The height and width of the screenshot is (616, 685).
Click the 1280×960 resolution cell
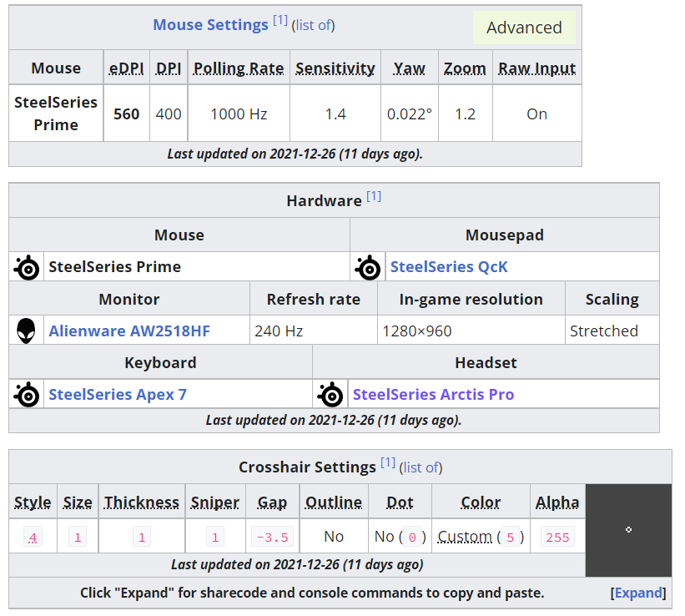click(471, 331)
